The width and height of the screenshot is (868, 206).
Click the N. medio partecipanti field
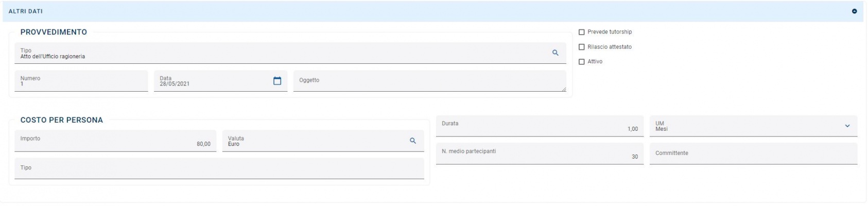pyautogui.click(x=539, y=154)
